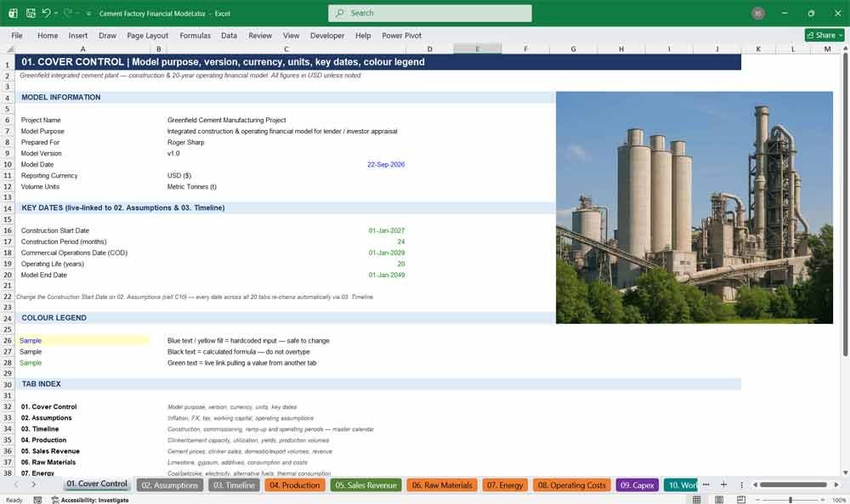Click the Save icon in quick access toolbar
850x504 pixels.
pyautogui.click(x=31, y=13)
